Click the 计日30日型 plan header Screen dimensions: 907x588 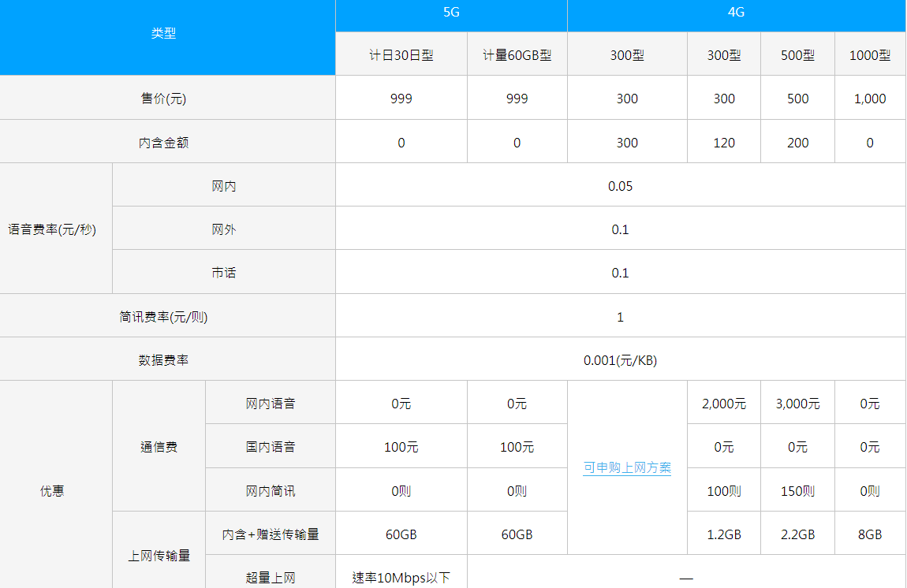click(x=401, y=55)
